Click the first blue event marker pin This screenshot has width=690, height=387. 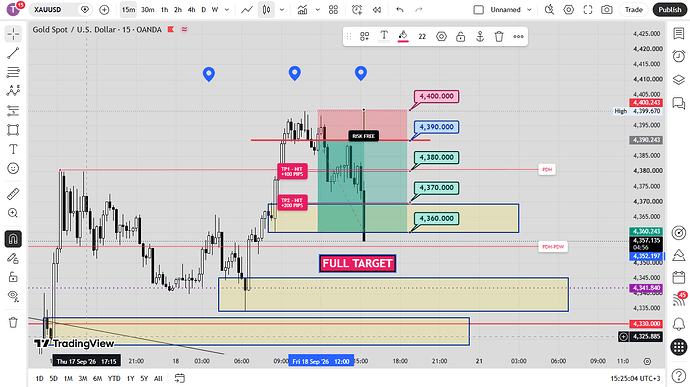click(209, 74)
